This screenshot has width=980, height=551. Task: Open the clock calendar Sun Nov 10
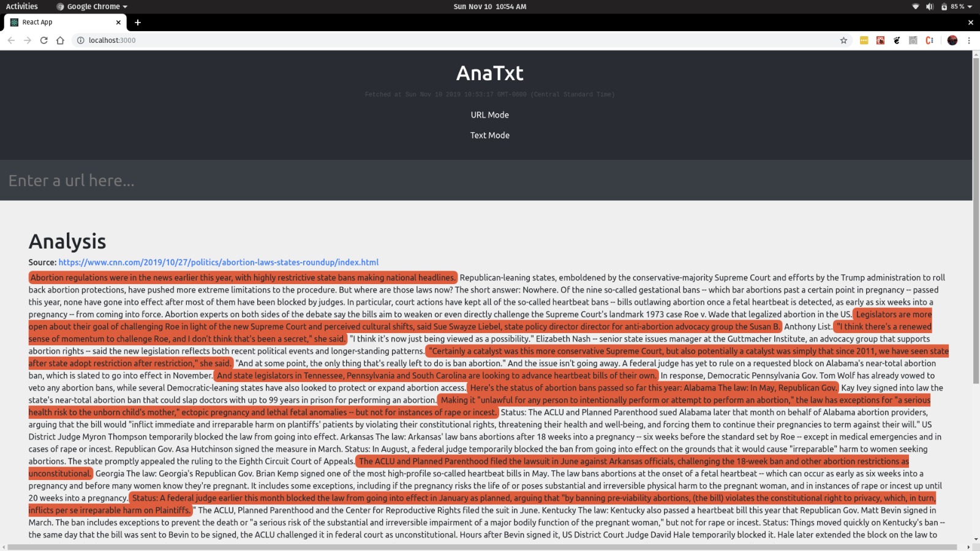click(x=490, y=7)
